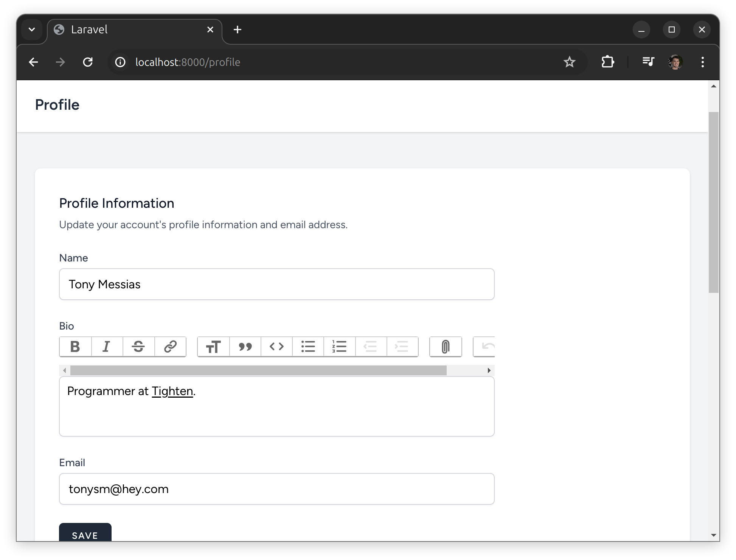Toggle italic formatting in Bio editor
The height and width of the screenshot is (560, 736).
107,347
